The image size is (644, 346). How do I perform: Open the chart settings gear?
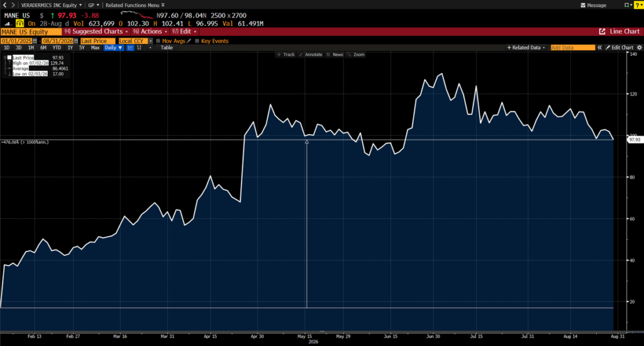(x=639, y=48)
